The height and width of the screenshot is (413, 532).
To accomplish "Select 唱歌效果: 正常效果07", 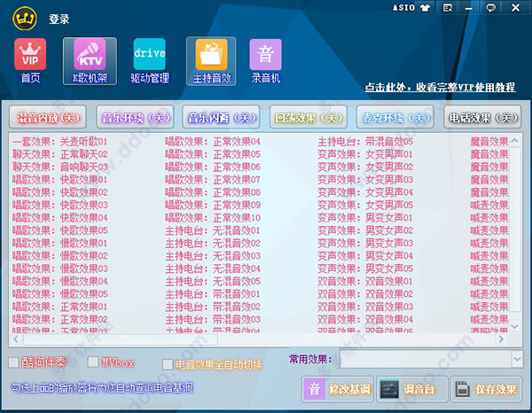I will tap(213, 179).
